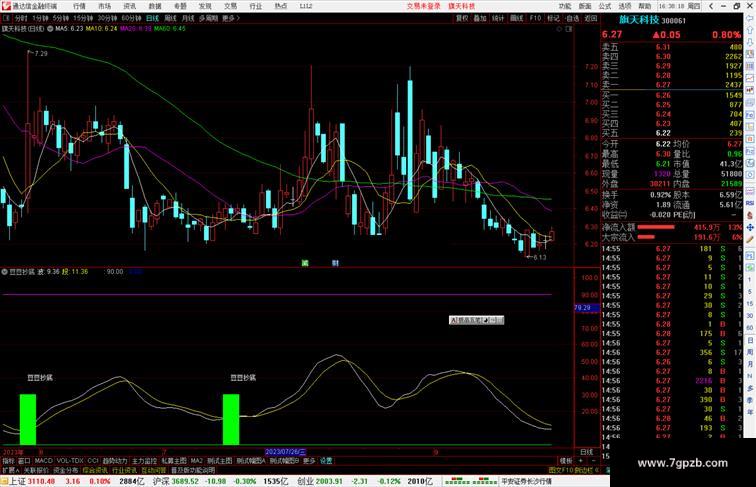Open the 关联报价 tab
This screenshot has height=487, width=756.
pos(36,470)
